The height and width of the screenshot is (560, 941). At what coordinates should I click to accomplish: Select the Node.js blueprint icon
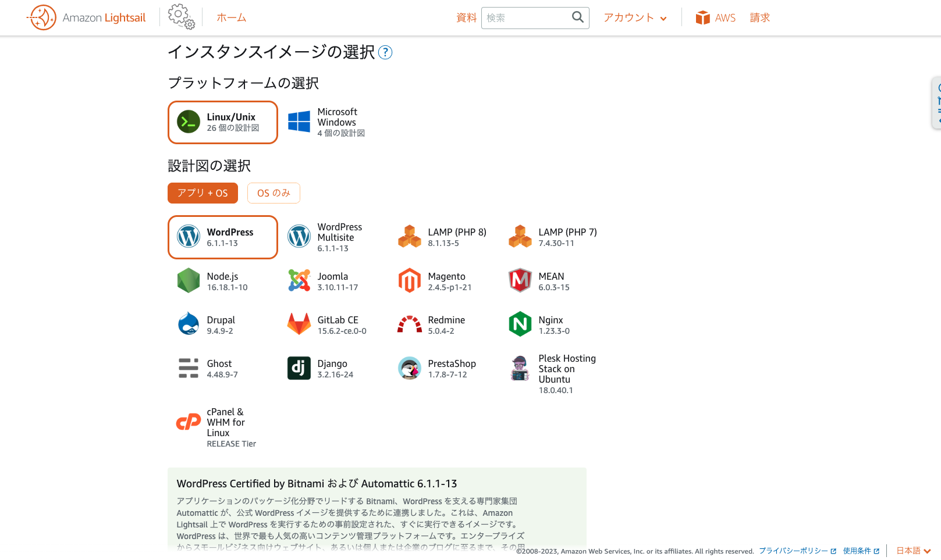(x=189, y=281)
